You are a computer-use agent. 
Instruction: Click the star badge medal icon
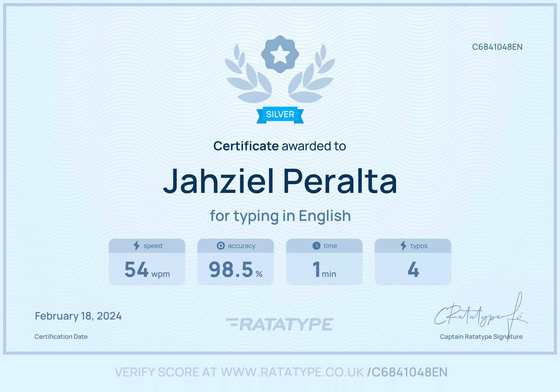coord(280,54)
